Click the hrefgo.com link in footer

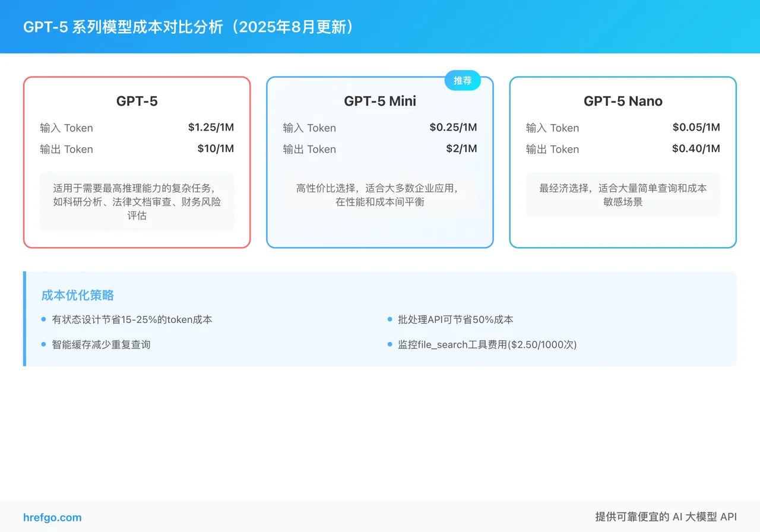click(52, 517)
